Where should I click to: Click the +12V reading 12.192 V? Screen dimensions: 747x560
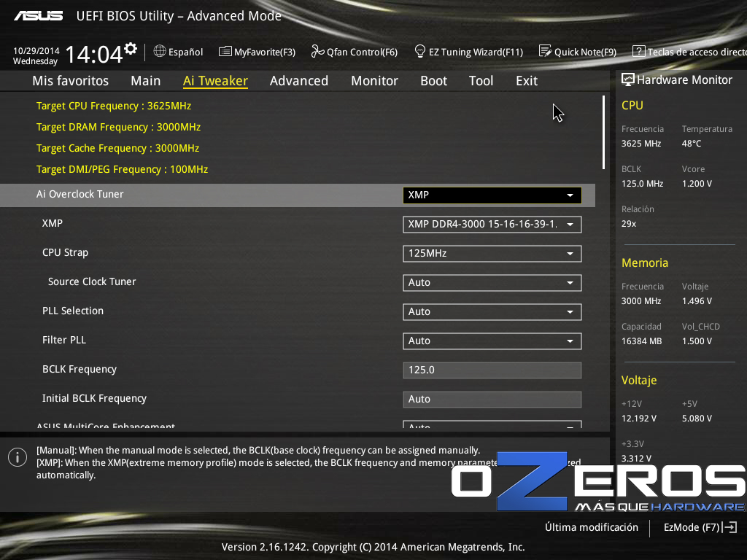[639, 418]
